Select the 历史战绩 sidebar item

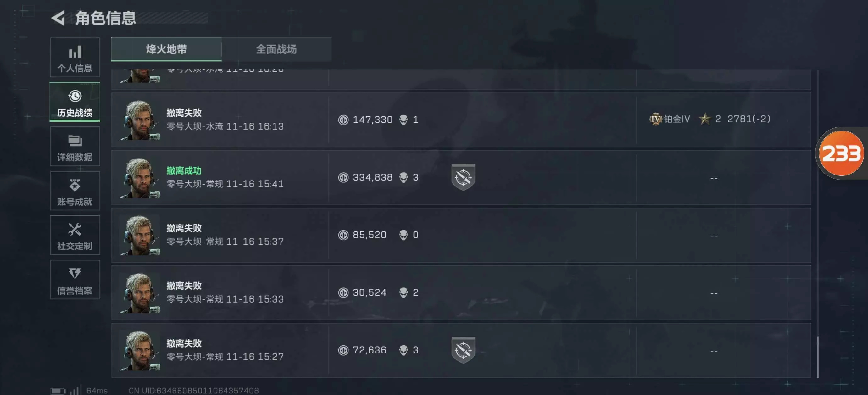click(x=75, y=102)
